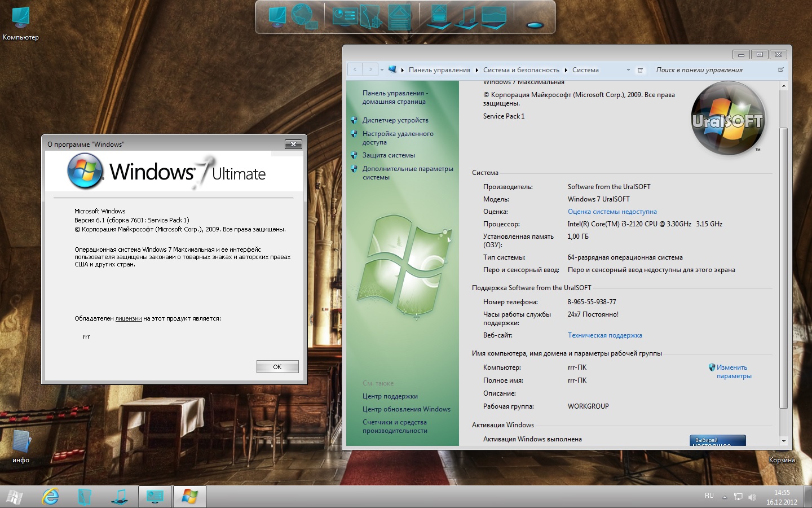Image resolution: width=812 pixels, height=508 pixels.
Task: Switch to the About Windows taskbar button
Action: 189,497
